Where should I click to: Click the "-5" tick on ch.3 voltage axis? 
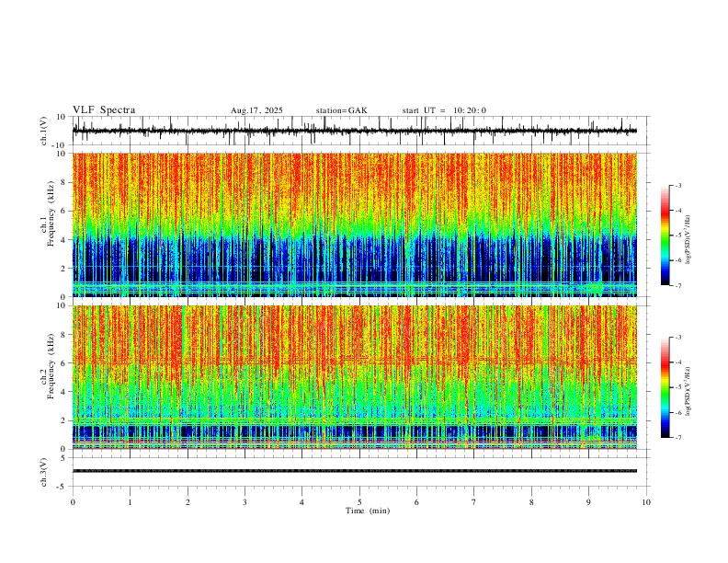click(63, 487)
